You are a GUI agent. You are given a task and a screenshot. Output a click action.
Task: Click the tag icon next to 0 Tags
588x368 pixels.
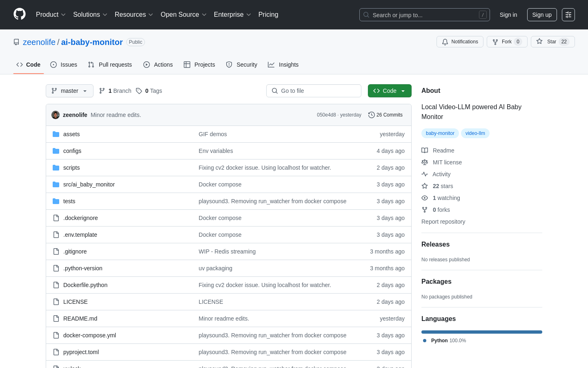tap(139, 91)
